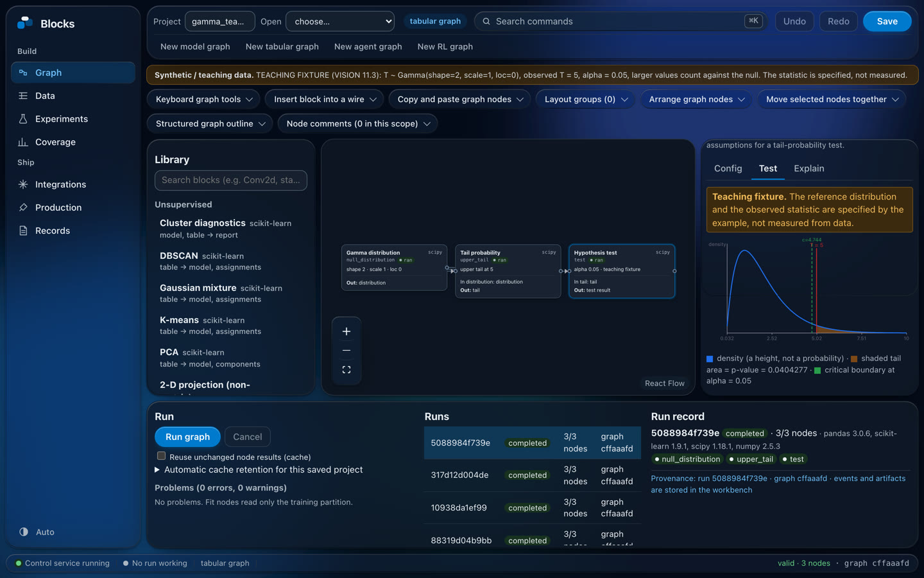
Task: Zoom in with the canvas plus icon
Action: coord(346,331)
